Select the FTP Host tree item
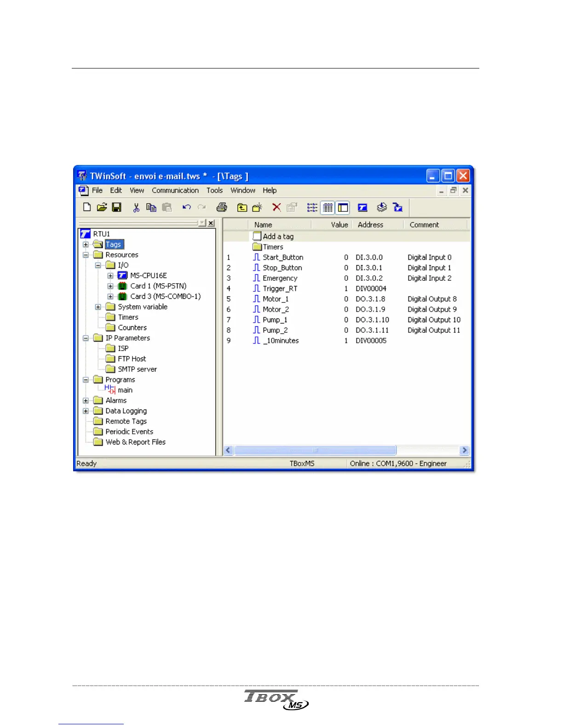The height and width of the screenshot is (728, 563). point(132,359)
